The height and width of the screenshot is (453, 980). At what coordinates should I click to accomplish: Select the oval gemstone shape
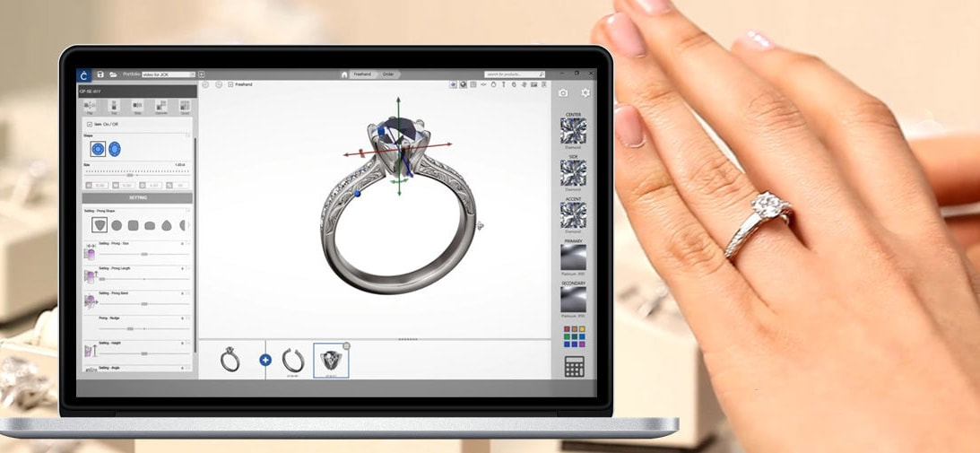pos(115,150)
